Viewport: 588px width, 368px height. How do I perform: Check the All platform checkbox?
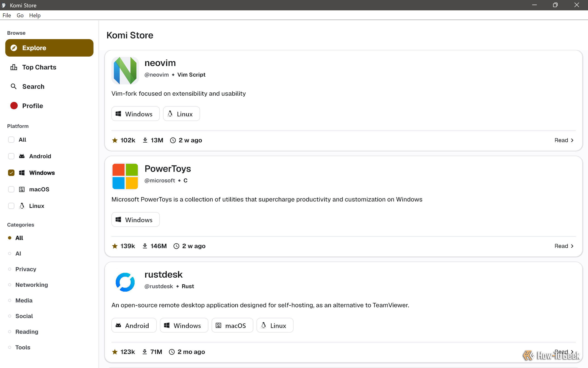pos(11,140)
